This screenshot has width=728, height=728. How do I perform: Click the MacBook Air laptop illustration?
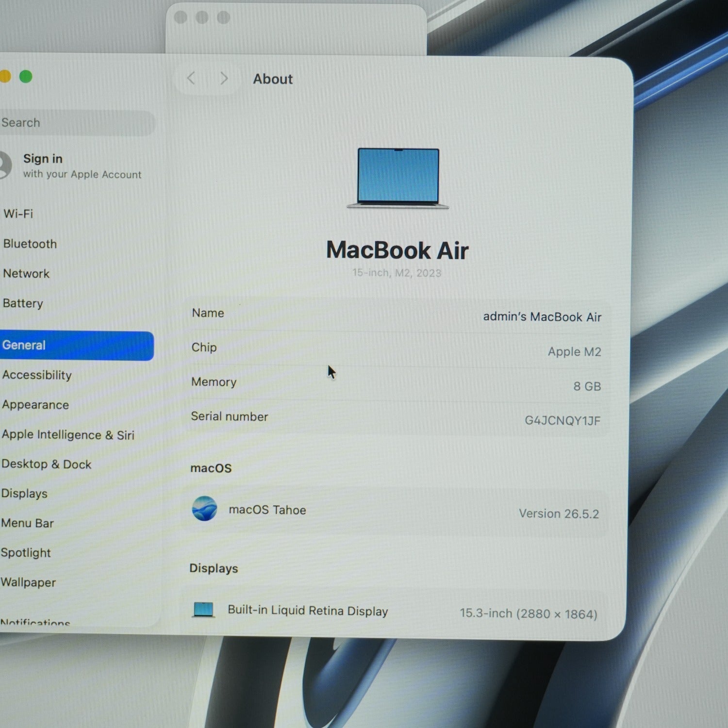(398, 179)
